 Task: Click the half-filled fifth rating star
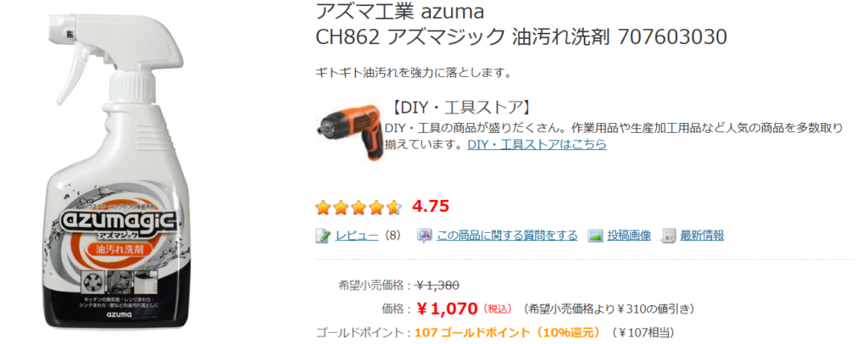click(393, 208)
